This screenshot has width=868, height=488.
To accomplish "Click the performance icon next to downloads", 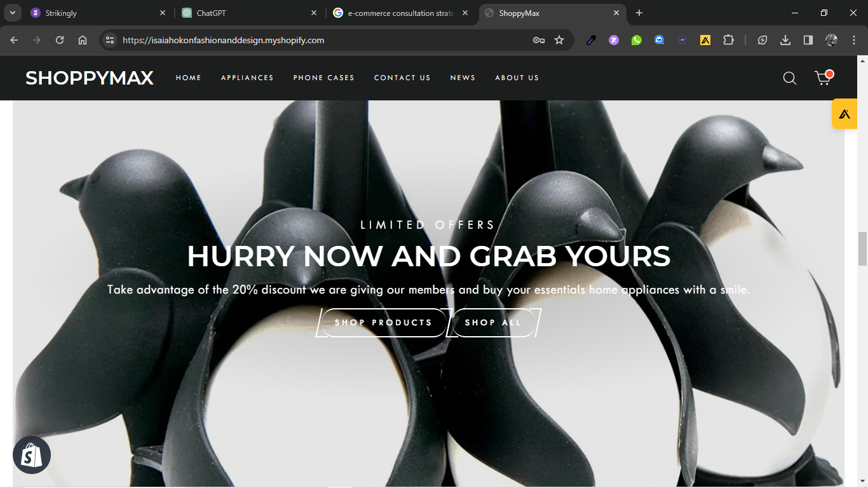I will pyautogui.click(x=763, y=40).
